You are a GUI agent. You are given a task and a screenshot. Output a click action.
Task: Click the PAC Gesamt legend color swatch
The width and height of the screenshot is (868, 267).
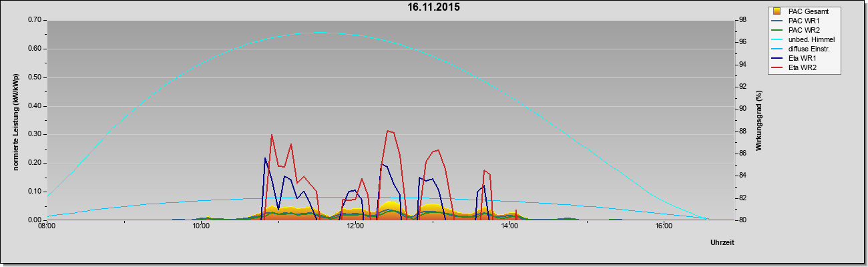pyautogui.click(x=777, y=11)
